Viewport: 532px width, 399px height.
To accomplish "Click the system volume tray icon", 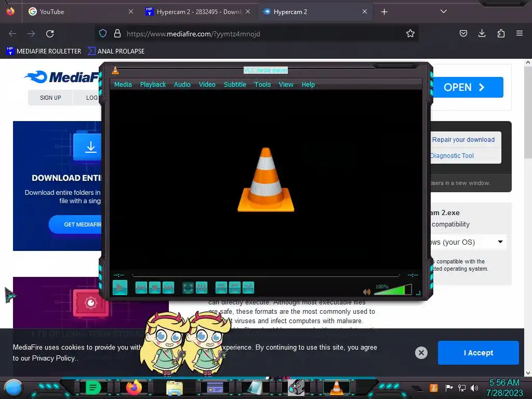I will (x=474, y=388).
